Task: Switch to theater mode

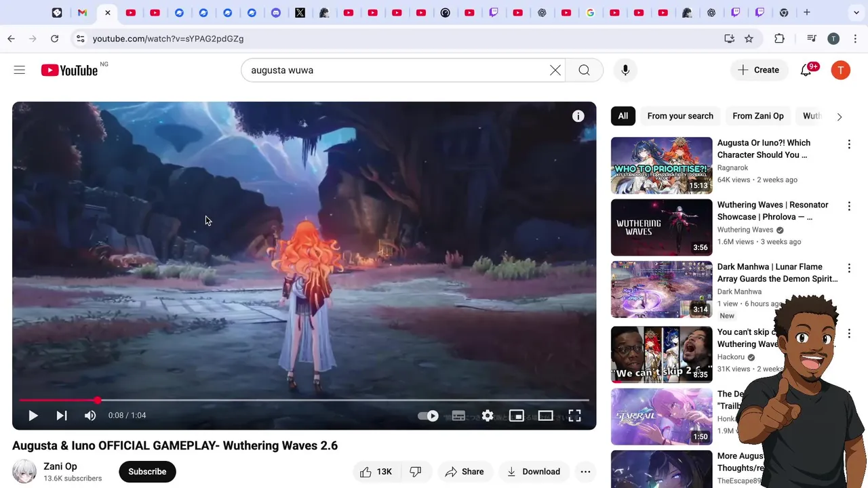Action: [545, 416]
